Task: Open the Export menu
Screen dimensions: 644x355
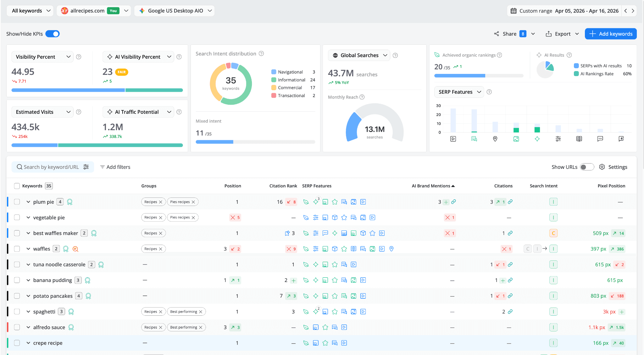Action: (x=562, y=34)
